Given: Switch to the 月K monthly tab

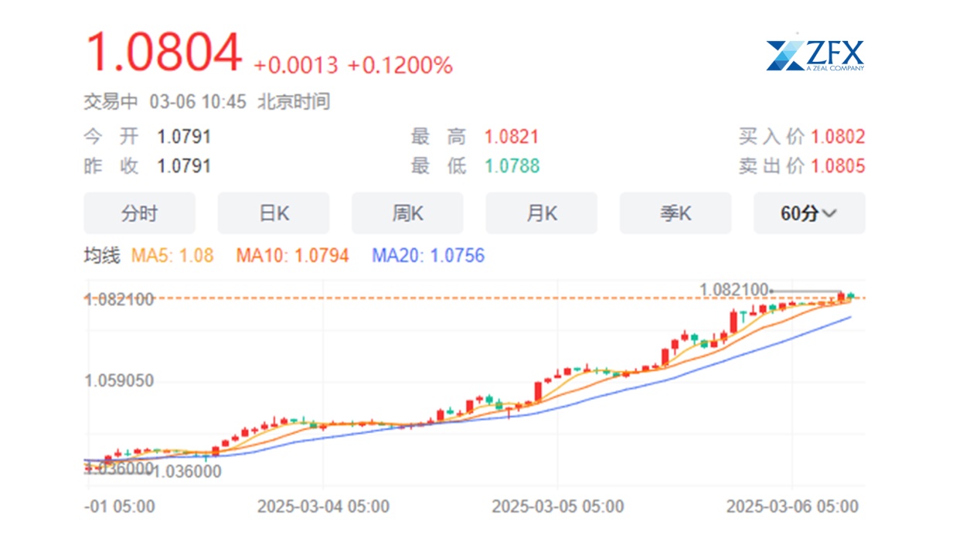Looking at the screenshot, I should tap(541, 213).
